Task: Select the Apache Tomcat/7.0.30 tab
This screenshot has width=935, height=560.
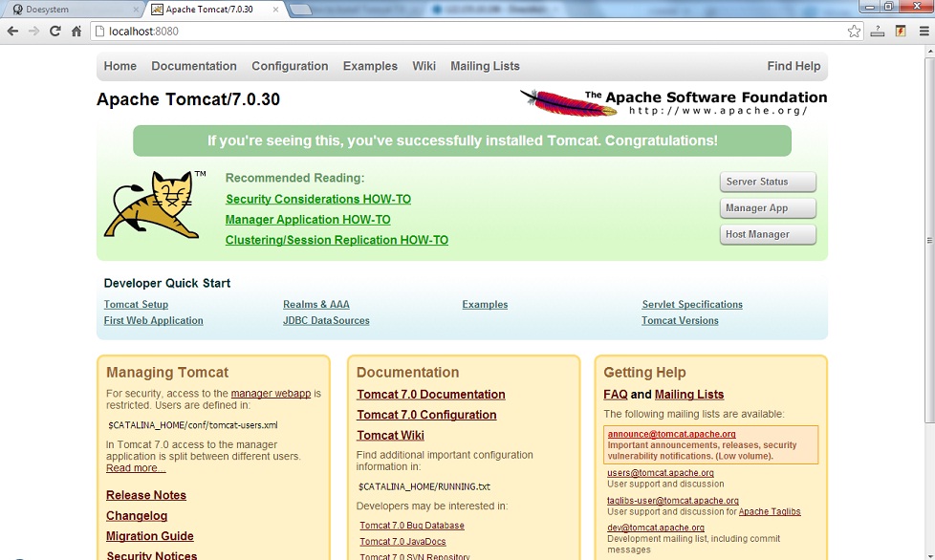Action: click(x=215, y=10)
